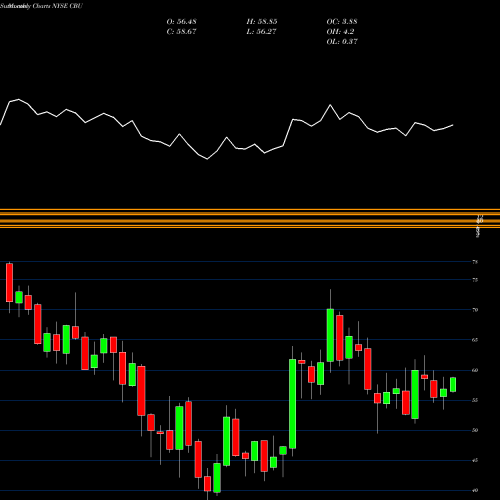
Task: Click the '45' price axis label
Action: (475, 460)
